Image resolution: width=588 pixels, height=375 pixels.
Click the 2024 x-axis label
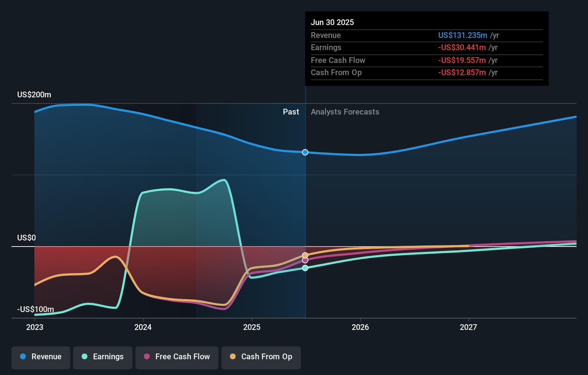(143, 327)
